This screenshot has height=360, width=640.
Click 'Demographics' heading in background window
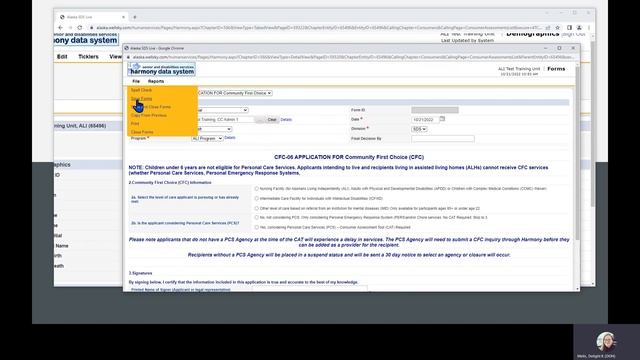(x=533, y=34)
